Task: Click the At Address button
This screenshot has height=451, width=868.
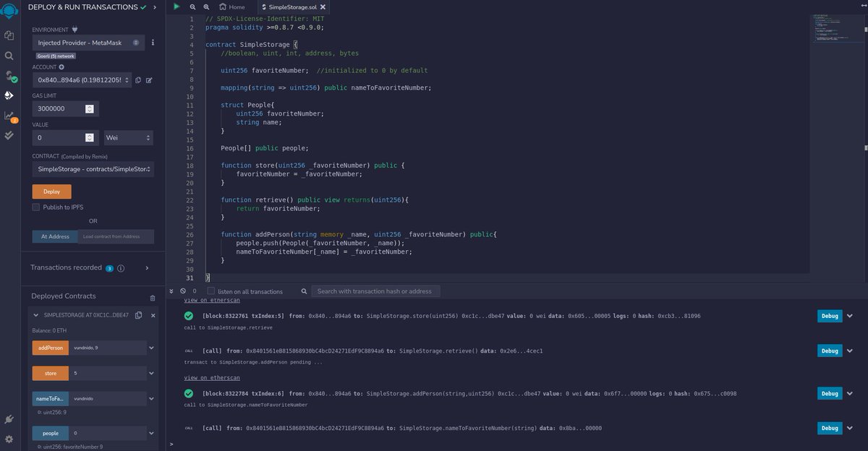Action: point(54,236)
